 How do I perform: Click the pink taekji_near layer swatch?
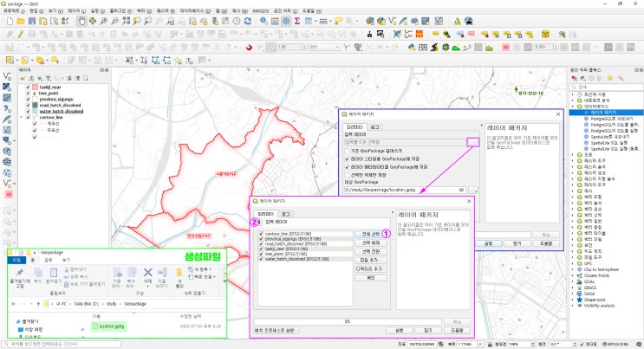[x=35, y=87]
